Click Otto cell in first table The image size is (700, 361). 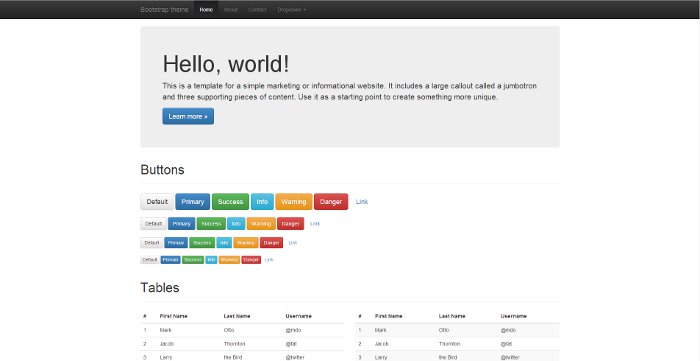(x=229, y=330)
